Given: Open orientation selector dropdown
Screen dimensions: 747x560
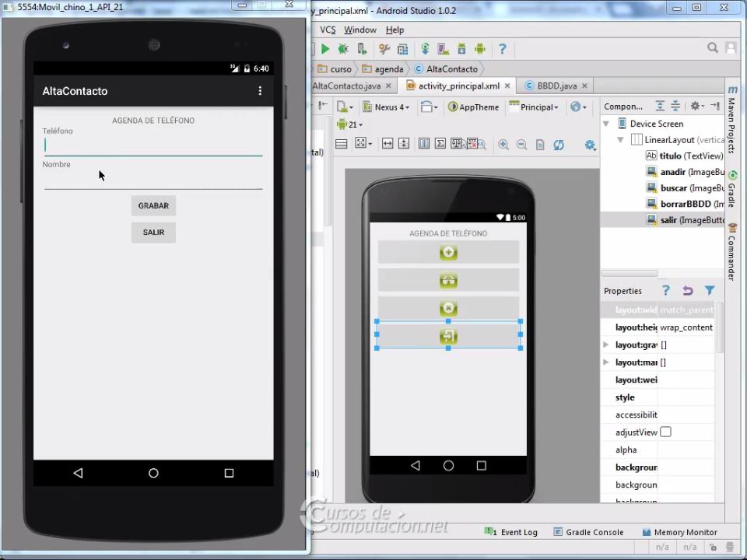Looking at the screenshot, I should [430, 107].
